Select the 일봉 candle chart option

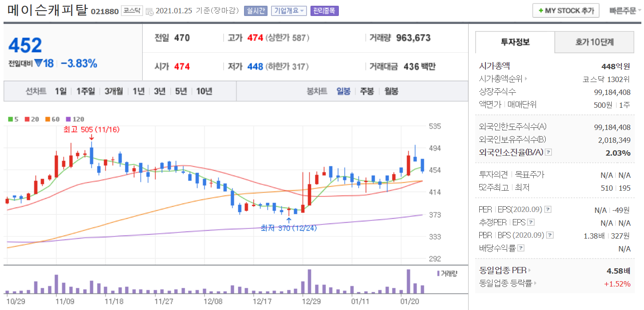pos(343,91)
